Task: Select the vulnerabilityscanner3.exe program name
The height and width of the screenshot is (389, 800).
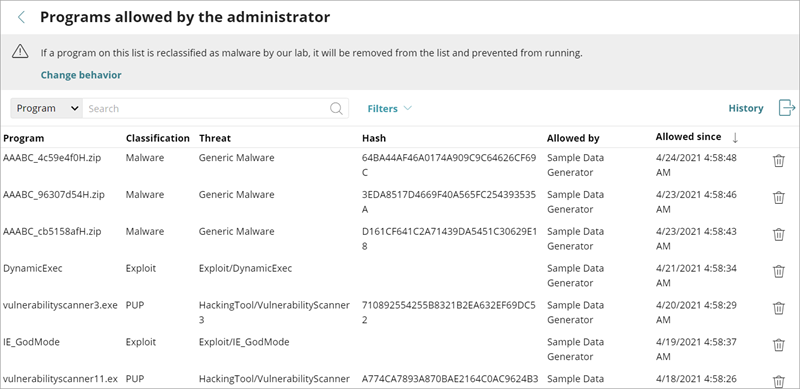Action: [x=60, y=305]
